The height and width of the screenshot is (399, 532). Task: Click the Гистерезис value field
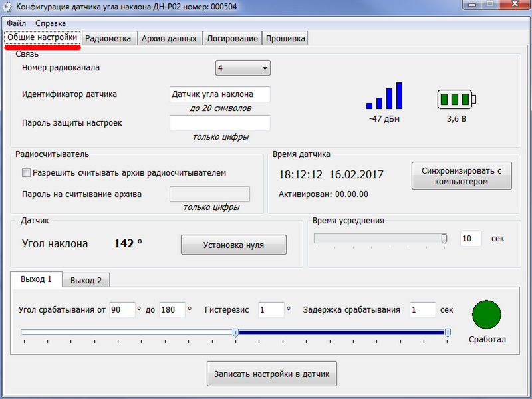pos(271,310)
